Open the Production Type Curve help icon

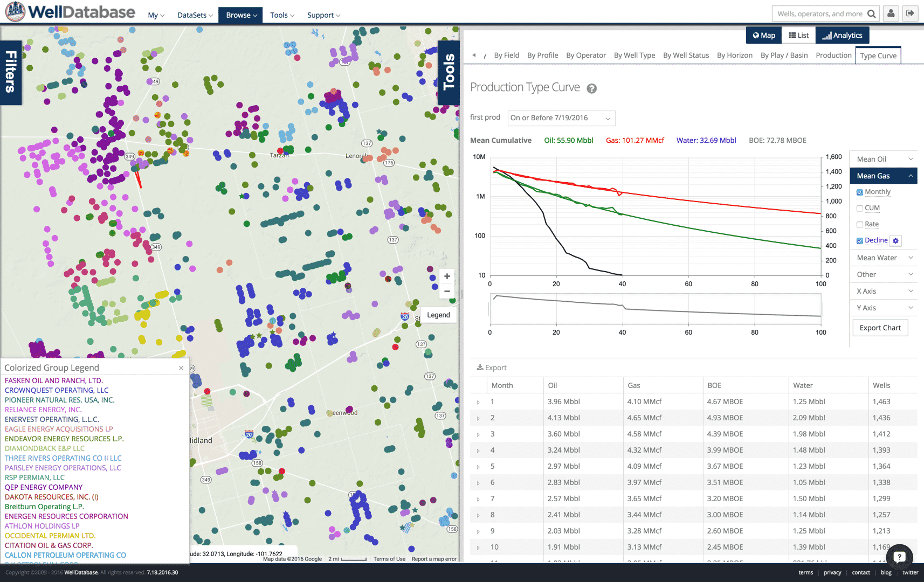click(591, 88)
